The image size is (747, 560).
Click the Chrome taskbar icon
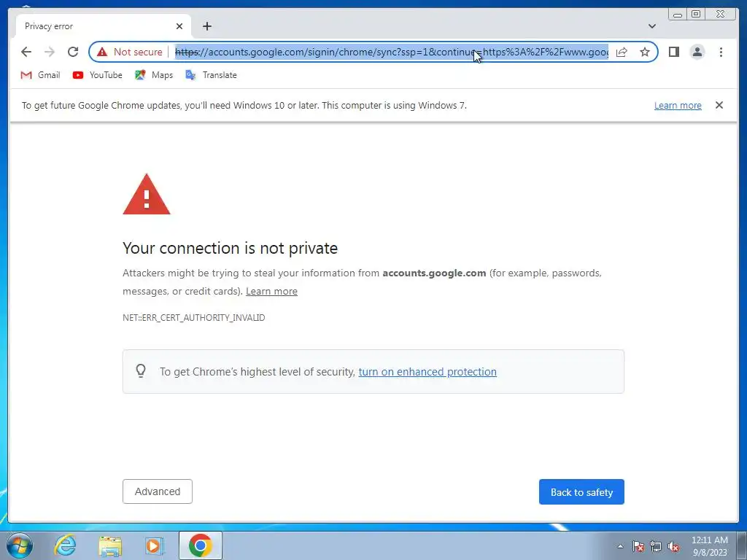[x=201, y=545]
